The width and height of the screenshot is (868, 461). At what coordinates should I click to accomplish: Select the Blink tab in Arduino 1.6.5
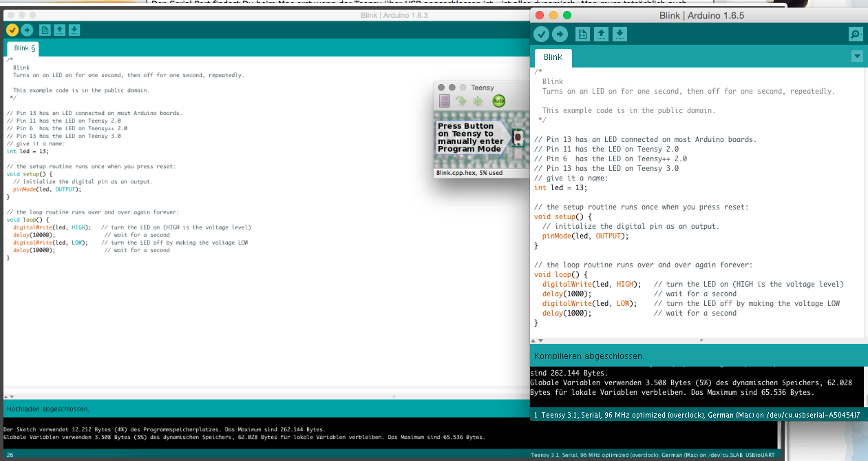pos(553,57)
